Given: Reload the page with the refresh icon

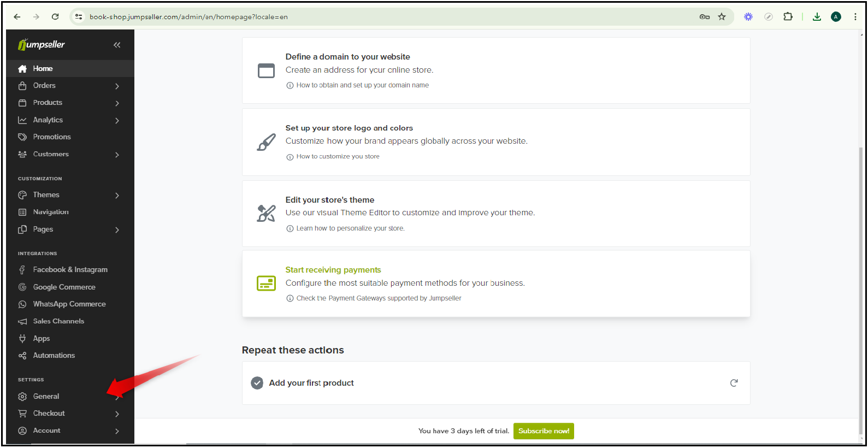Looking at the screenshot, I should click(55, 17).
